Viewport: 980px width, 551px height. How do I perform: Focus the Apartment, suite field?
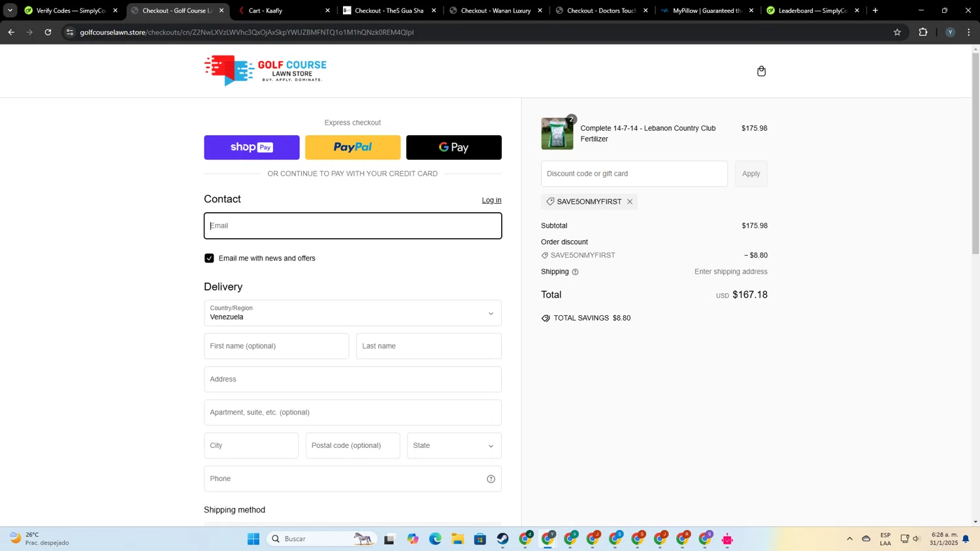click(353, 413)
